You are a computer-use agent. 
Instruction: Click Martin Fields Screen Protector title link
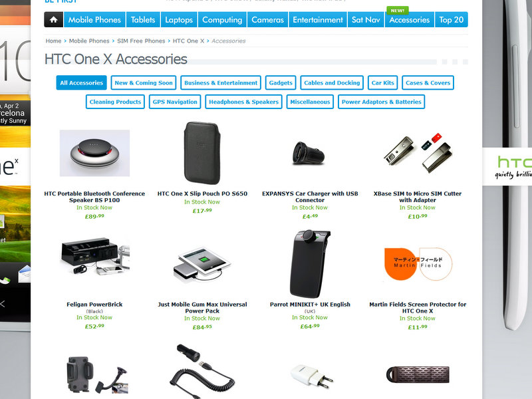pos(418,308)
